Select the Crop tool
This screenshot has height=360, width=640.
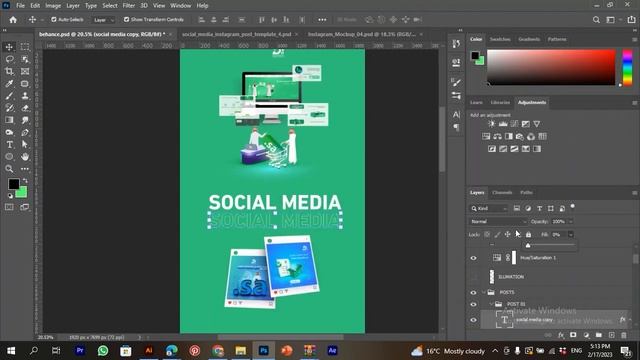click(x=9, y=71)
